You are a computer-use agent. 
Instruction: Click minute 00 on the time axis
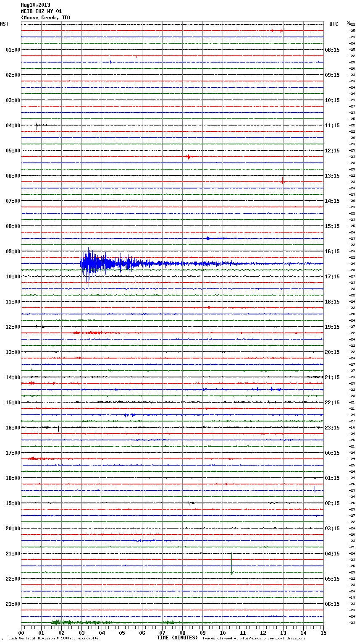[21, 633]
